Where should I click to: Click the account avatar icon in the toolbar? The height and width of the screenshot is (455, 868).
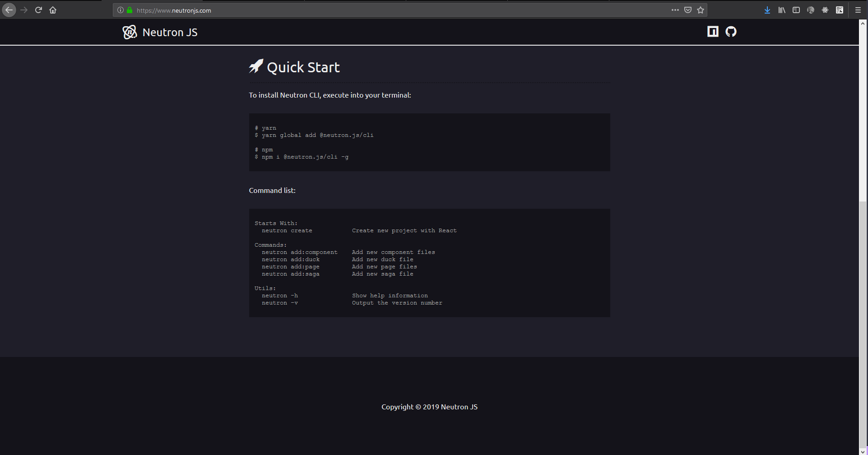click(x=810, y=9)
